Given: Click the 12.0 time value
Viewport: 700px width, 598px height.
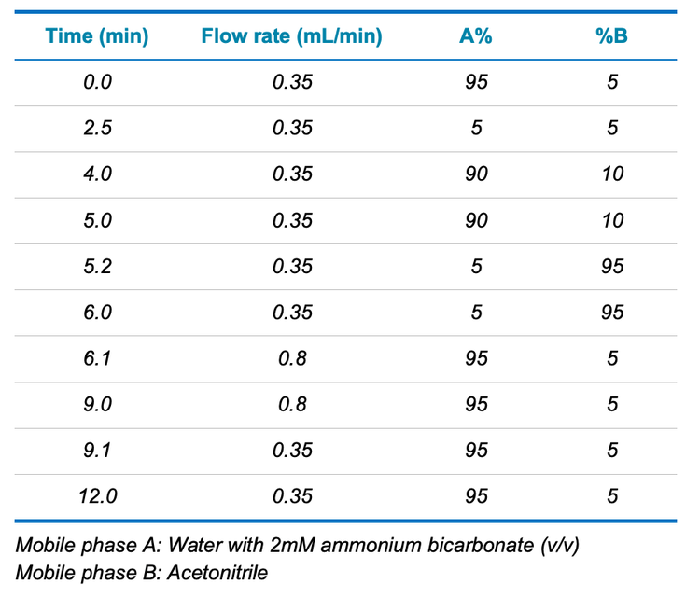Looking at the screenshot, I should (97, 496).
